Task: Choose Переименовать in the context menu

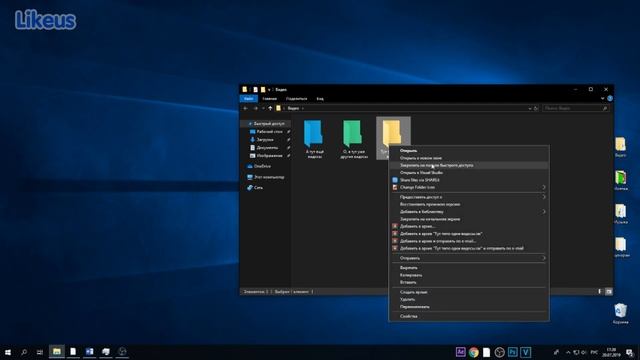Action: [x=469, y=307]
